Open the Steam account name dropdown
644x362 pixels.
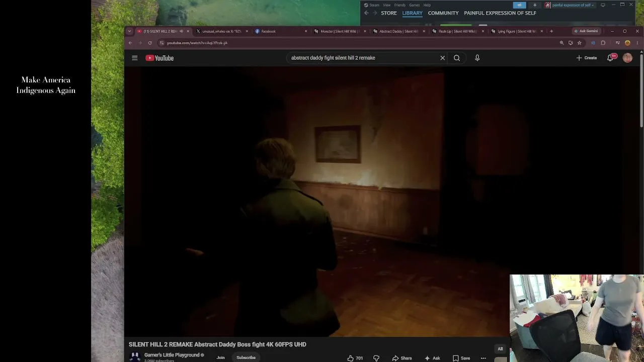[x=571, y=5]
